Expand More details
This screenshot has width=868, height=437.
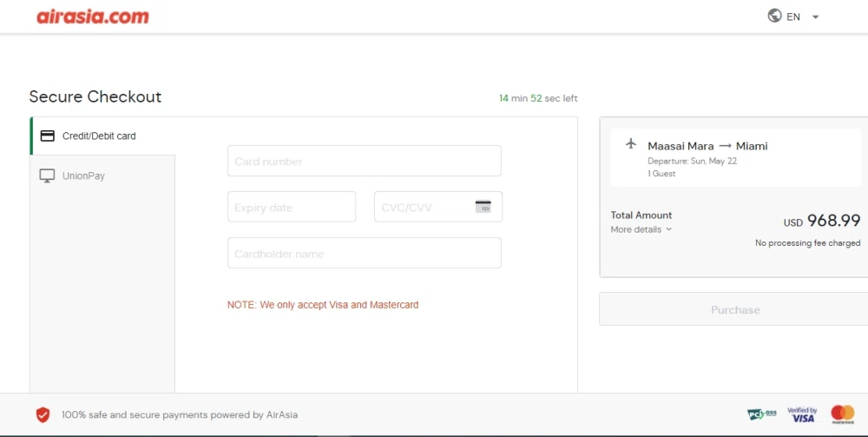tap(641, 229)
